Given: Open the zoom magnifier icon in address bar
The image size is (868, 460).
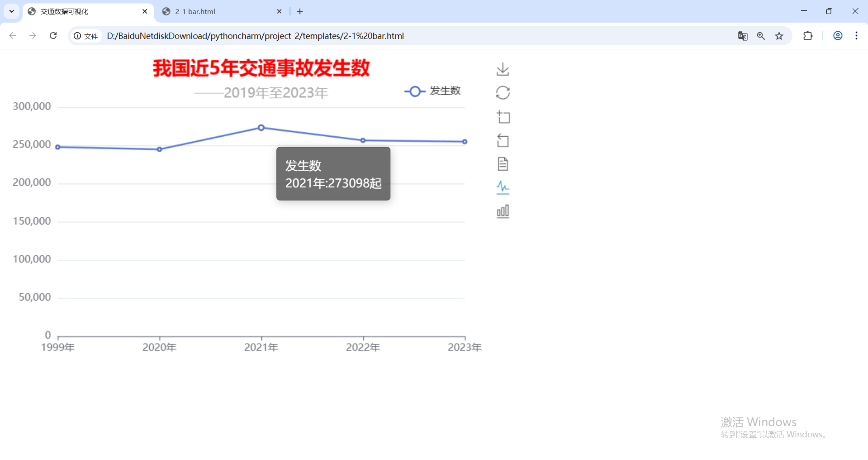Looking at the screenshot, I should pyautogui.click(x=761, y=36).
